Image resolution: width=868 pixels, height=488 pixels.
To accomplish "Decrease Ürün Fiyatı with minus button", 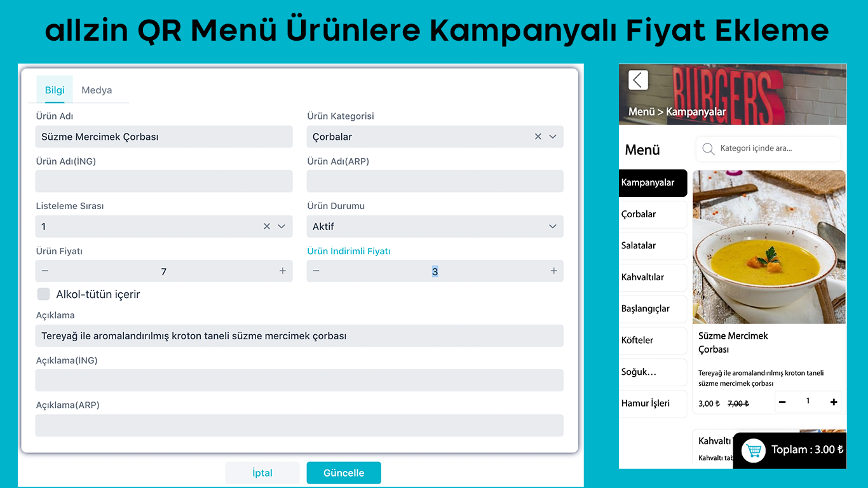I will [x=45, y=271].
